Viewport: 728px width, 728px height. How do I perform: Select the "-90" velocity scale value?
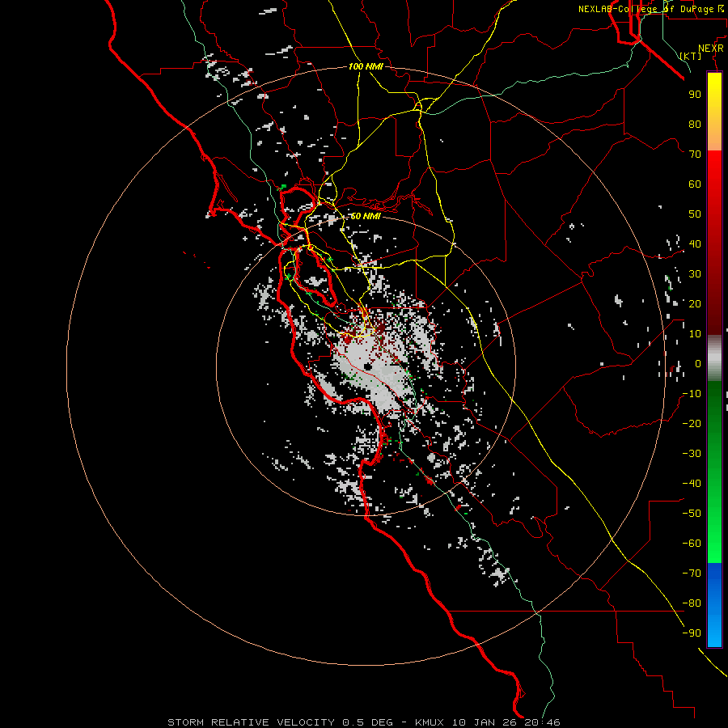[692, 633]
